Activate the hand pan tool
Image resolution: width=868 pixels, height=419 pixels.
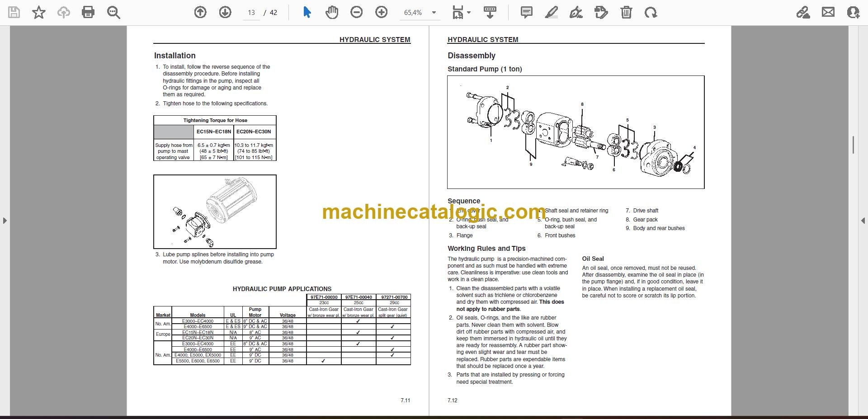click(332, 12)
